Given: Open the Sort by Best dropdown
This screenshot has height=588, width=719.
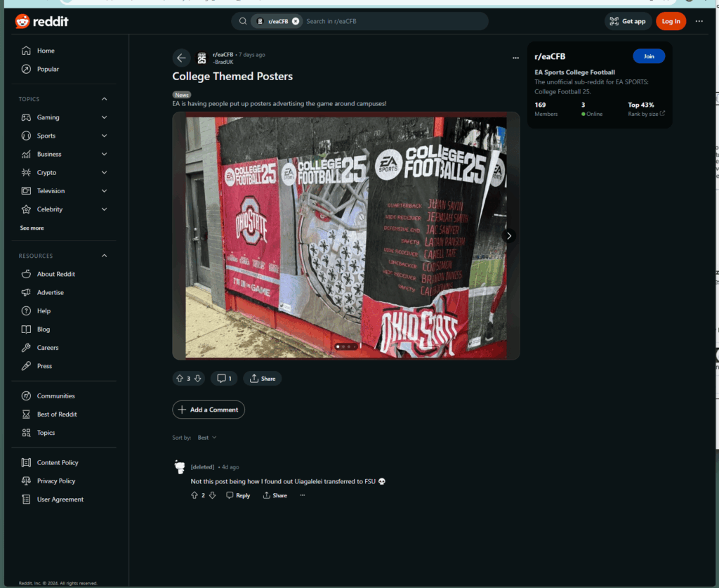Looking at the screenshot, I should pos(206,438).
